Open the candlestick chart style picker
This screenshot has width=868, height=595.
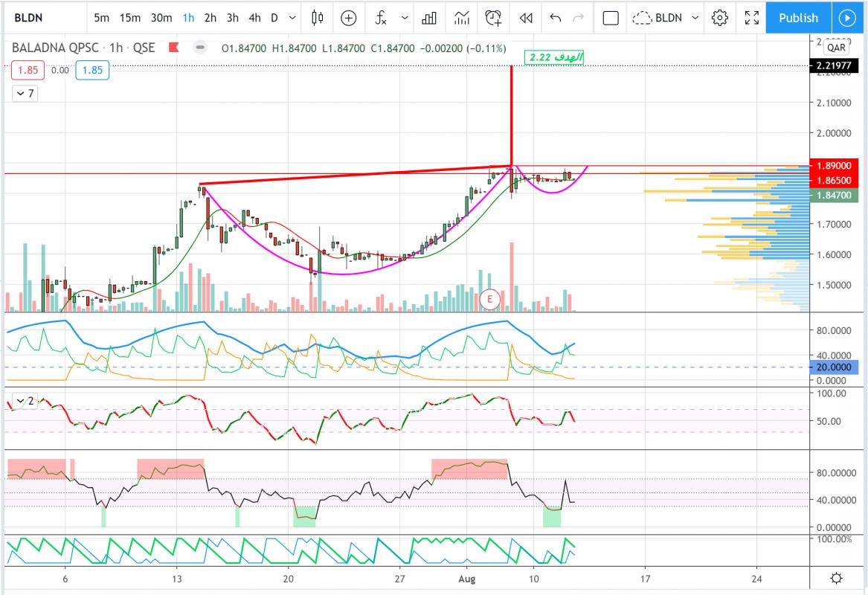coord(317,18)
